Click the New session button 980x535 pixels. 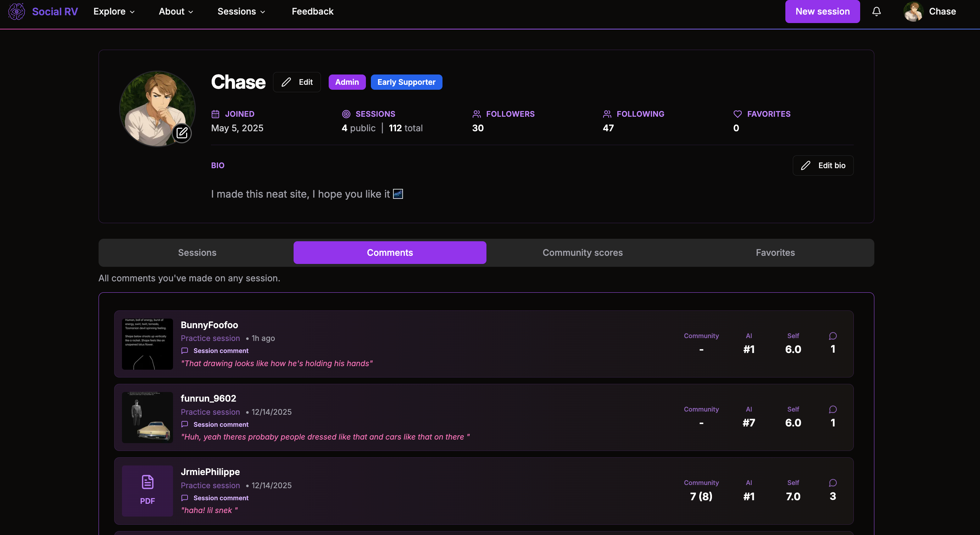pyautogui.click(x=822, y=11)
